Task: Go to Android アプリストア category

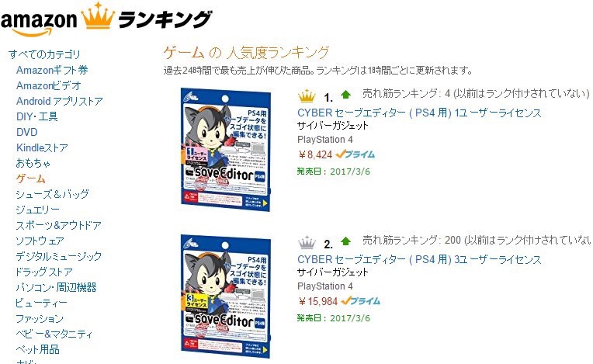Action: click(x=59, y=101)
